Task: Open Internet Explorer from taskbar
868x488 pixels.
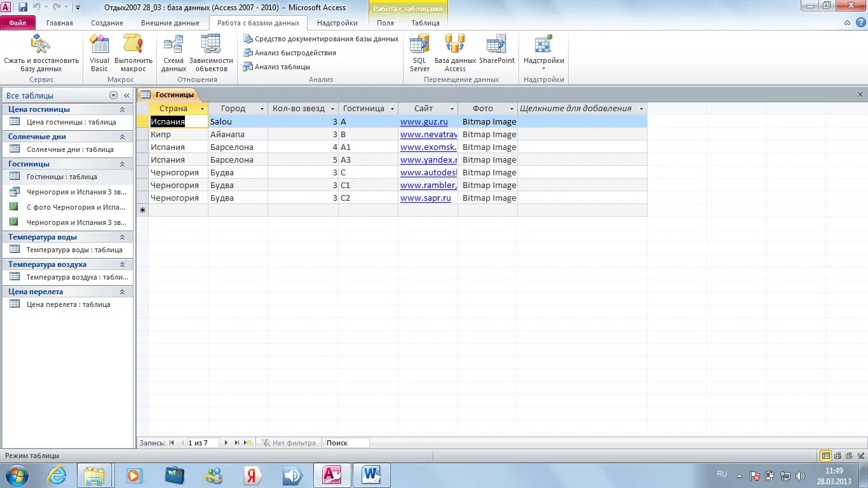Action: click(57, 475)
